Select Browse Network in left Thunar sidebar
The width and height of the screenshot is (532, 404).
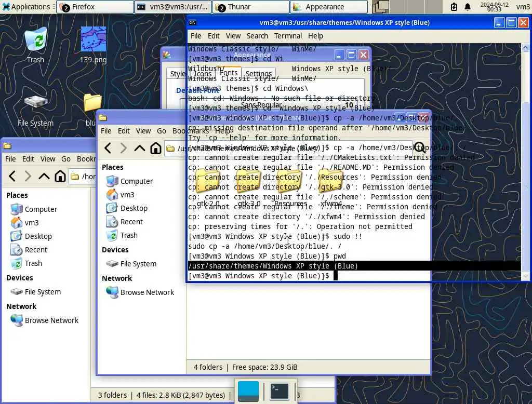[45, 320]
